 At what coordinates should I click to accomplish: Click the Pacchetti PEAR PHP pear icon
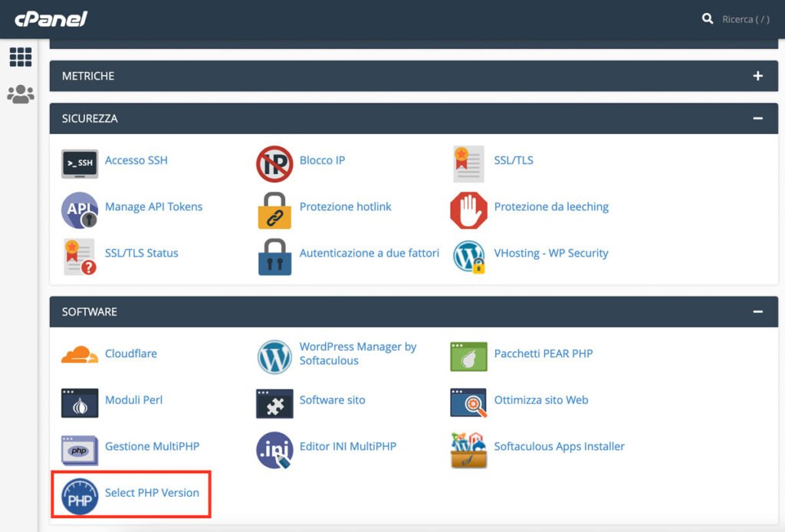(468, 356)
